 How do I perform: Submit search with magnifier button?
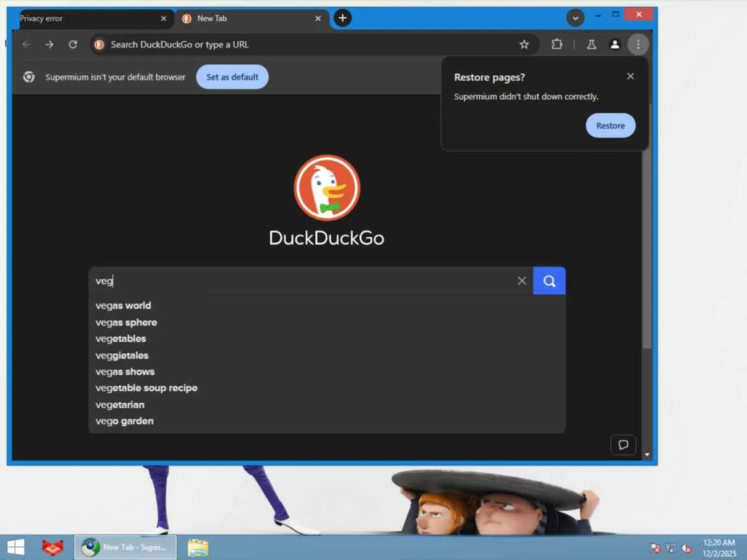[549, 281]
